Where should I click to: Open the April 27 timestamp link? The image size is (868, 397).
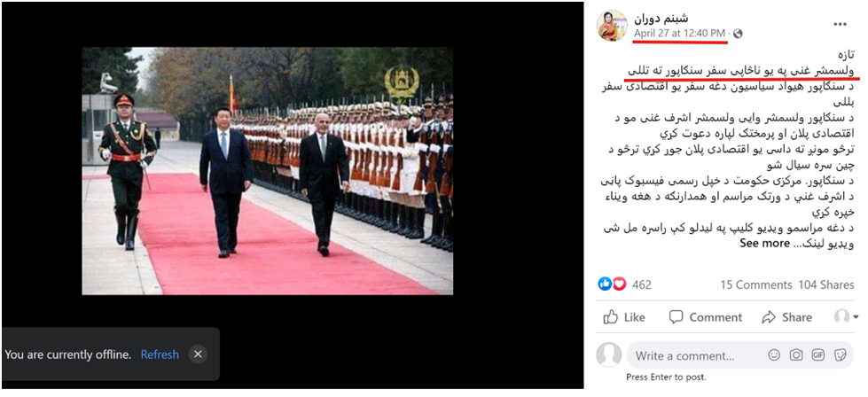pos(681,33)
